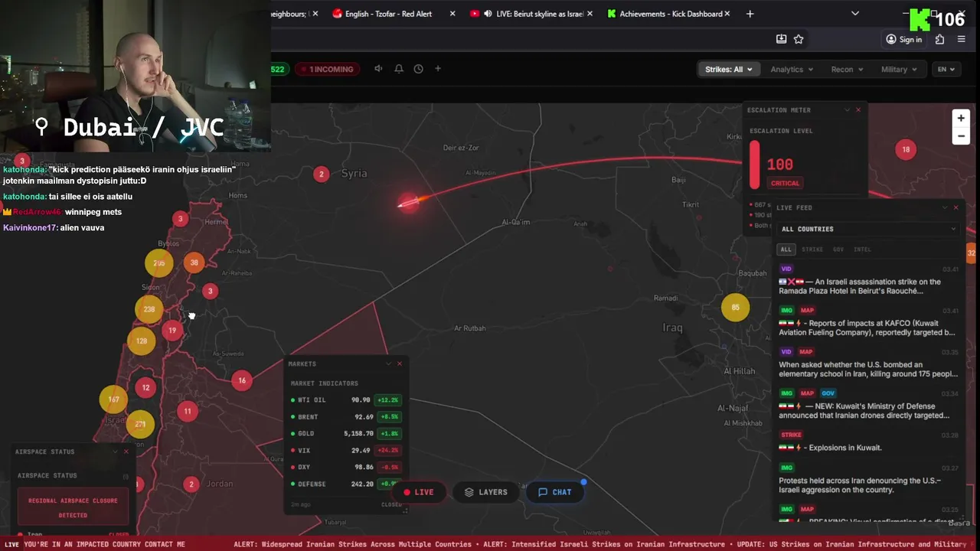Open the Recon dropdown menu

tap(847, 69)
